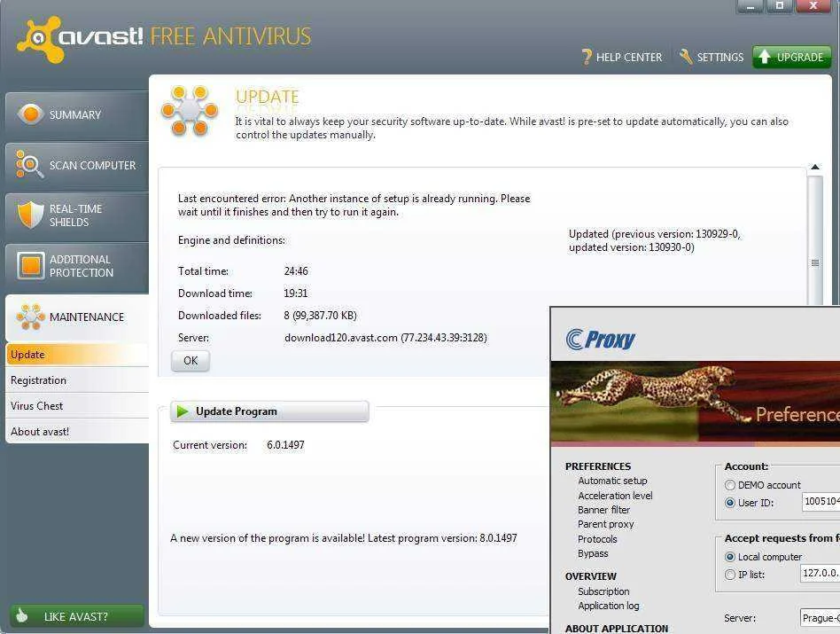Open the Server combo box in CProxy
This screenshot has height=634, width=840.
pyautogui.click(x=821, y=618)
